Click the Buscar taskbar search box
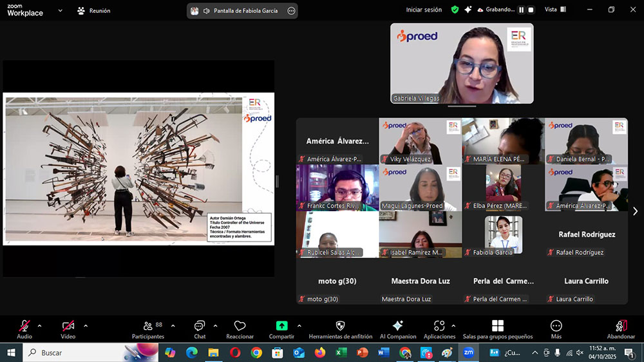 click(x=90, y=352)
